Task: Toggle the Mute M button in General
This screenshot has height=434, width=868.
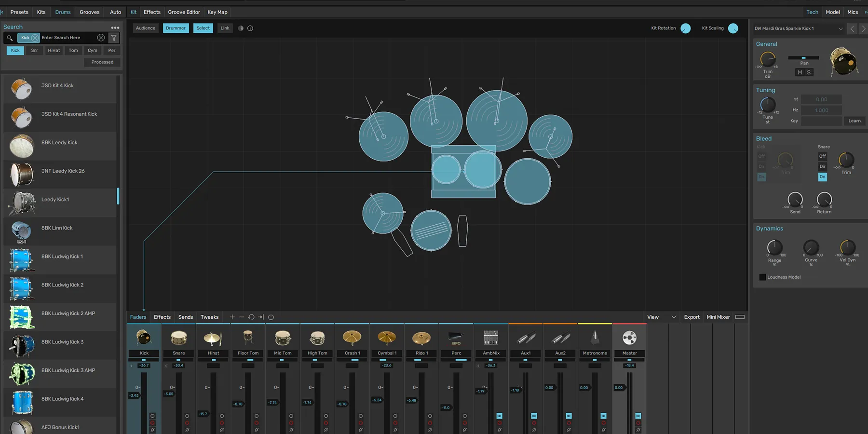Action: pyautogui.click(x=800, y=72)
